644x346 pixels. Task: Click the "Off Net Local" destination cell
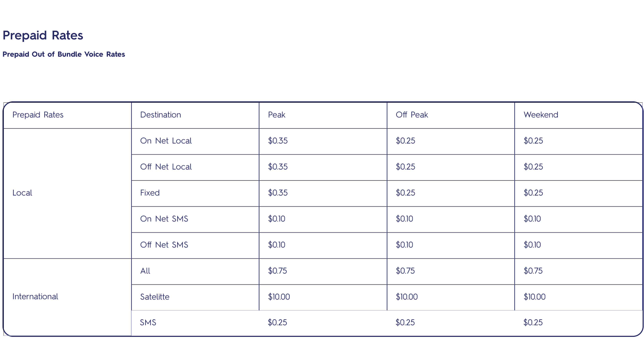(166, 167)
